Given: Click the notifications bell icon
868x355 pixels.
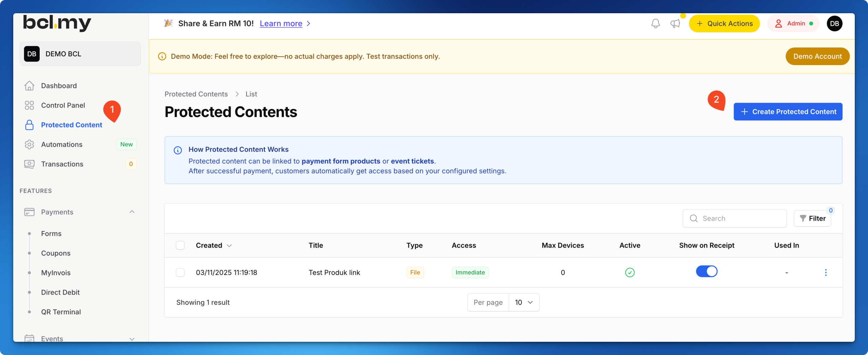Looking at the screenshot, I should coord(655,23).
